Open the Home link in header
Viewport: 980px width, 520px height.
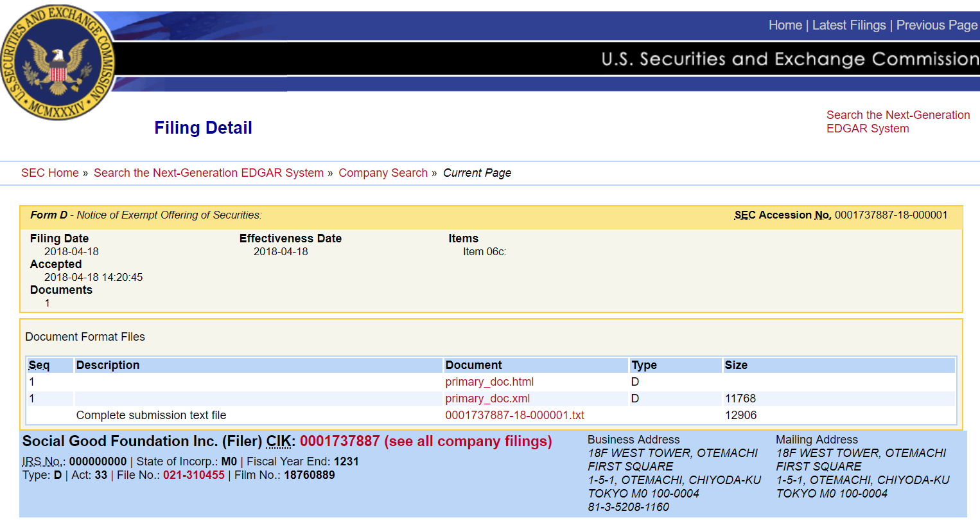coord(785,25)
